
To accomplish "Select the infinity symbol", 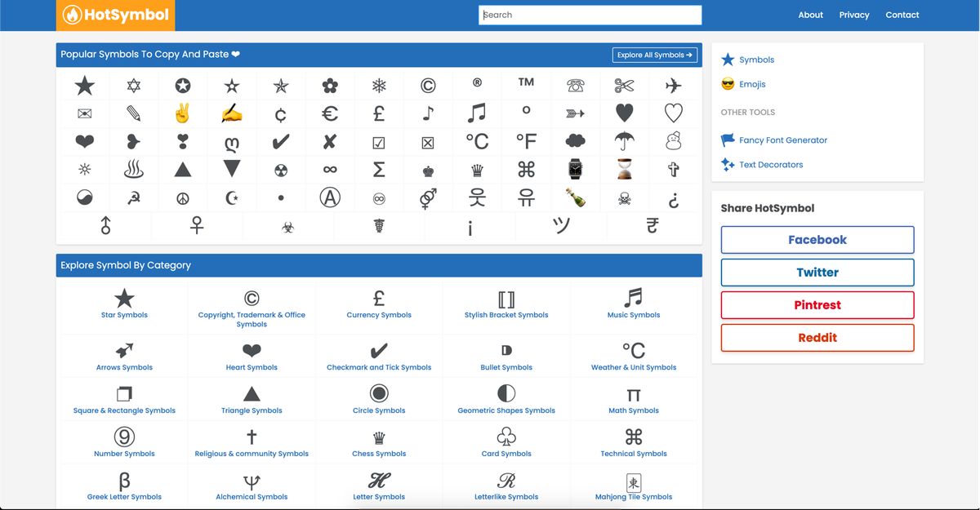I will [329, 168].
